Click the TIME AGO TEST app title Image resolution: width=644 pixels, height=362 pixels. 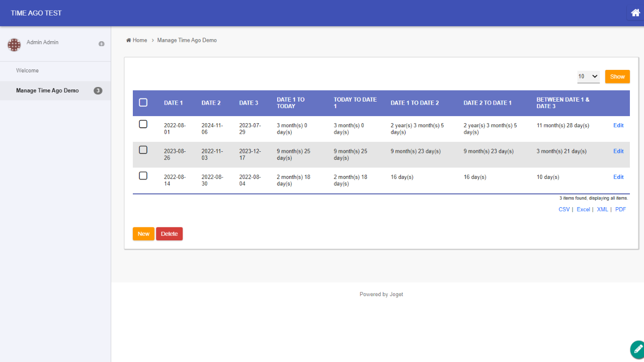[x=36, y=13]
